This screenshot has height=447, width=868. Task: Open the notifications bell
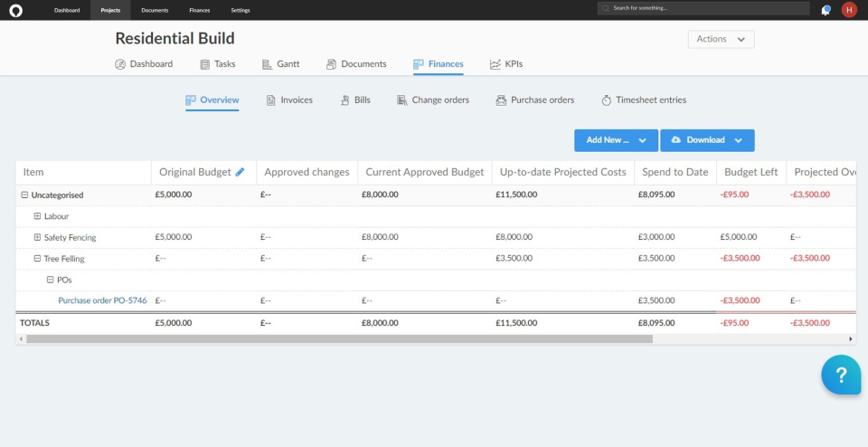[826, 9]
